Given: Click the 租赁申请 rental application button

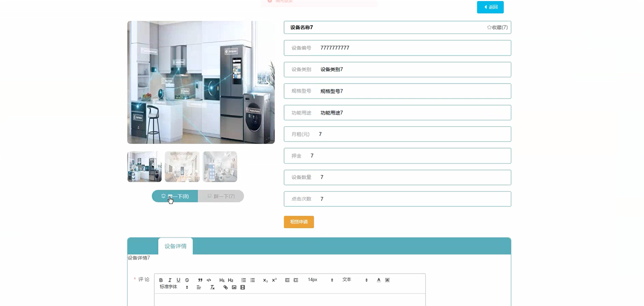Looking at the screenshot, I should tap(299, 222).
